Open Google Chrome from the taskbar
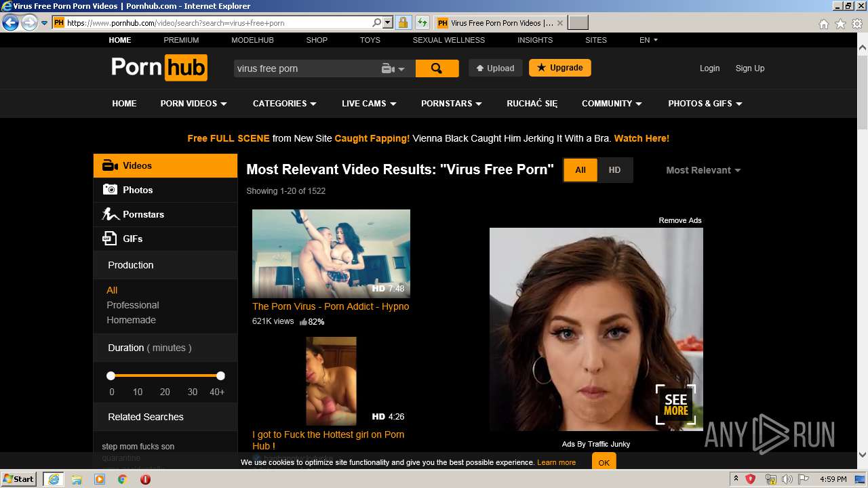The height and width of the screenshot is (488, 868). pyautogui.click(x=123, y=479)
